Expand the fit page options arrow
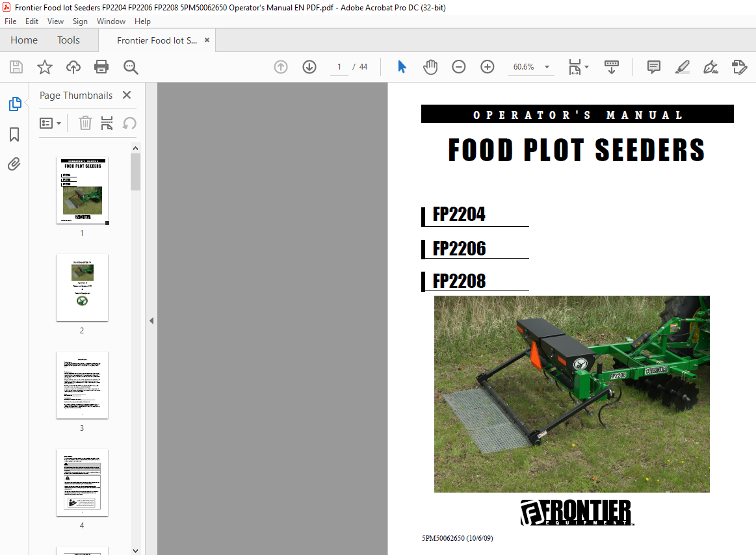Viewport: 756px width, 555px height. tap(587, 67)
